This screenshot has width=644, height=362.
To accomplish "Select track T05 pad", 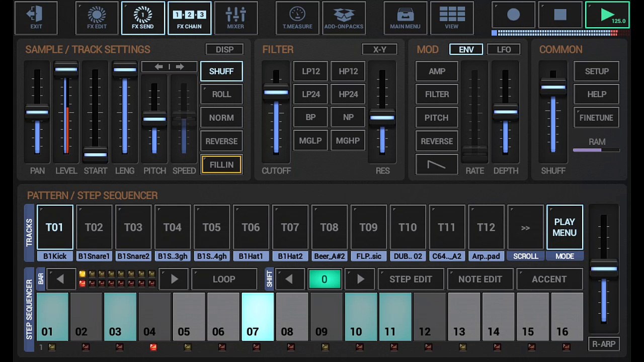I will [212, 227].
